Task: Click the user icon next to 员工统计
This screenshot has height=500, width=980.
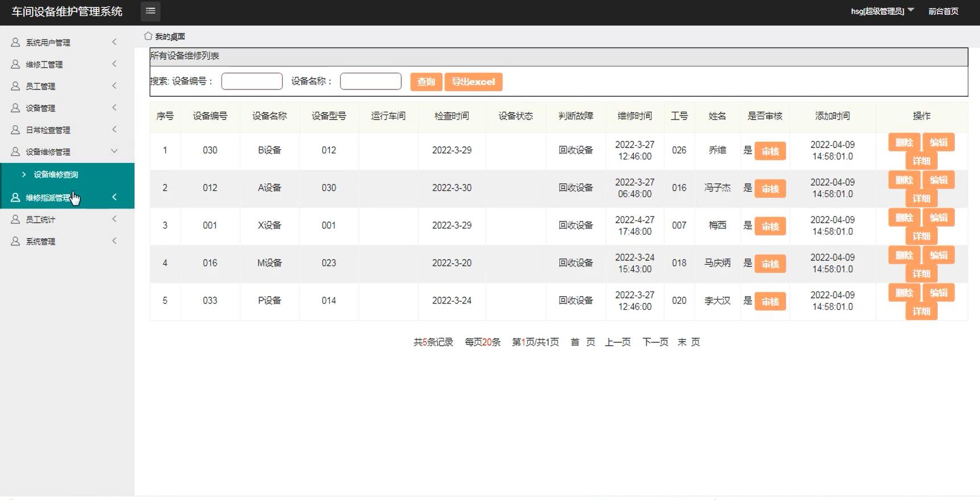Action: tap(15, 219)
